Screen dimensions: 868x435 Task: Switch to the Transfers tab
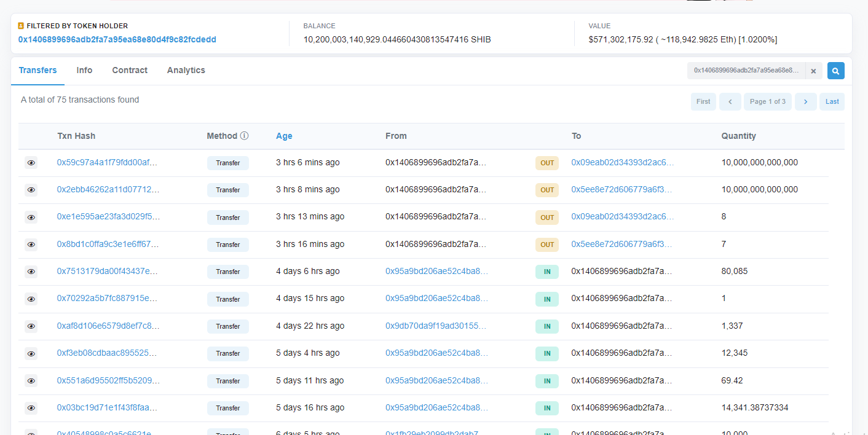[x=37, y=71]
